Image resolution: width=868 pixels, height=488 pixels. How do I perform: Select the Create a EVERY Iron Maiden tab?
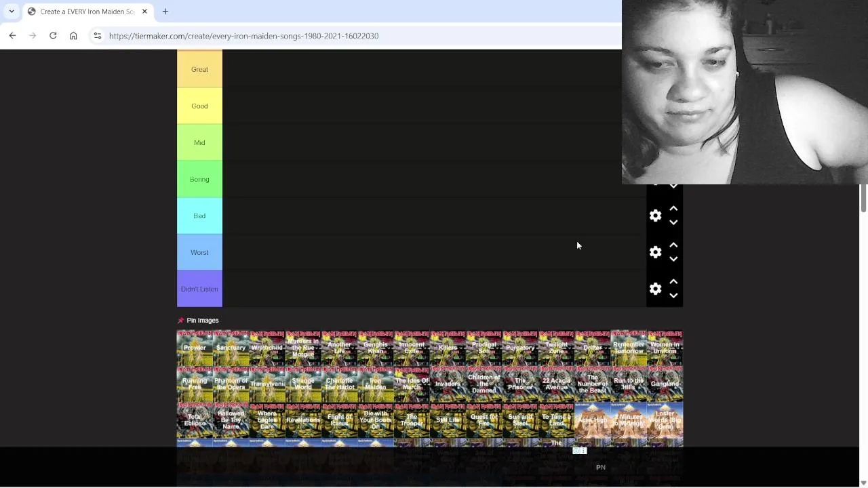coord(87,12)
